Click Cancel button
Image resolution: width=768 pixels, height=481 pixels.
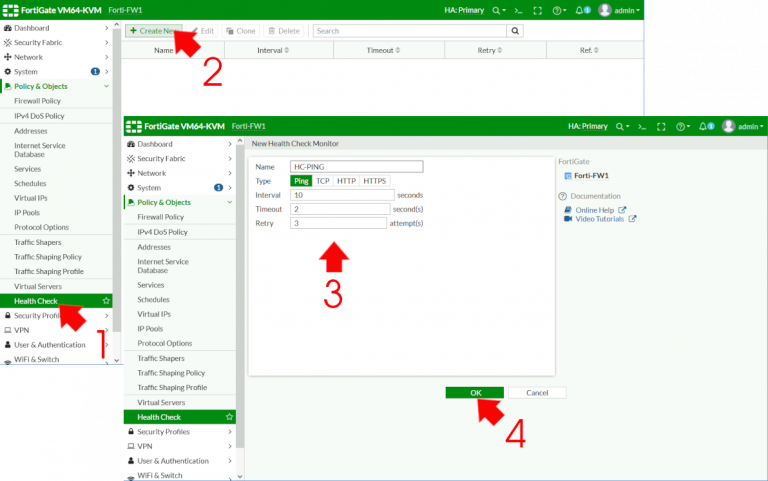[x=537, y=393]
